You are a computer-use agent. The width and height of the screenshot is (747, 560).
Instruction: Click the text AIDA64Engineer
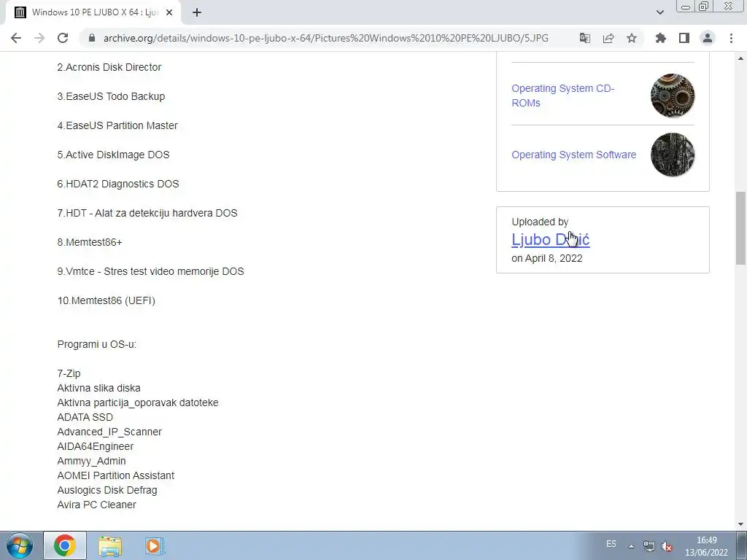coord(96,447)
